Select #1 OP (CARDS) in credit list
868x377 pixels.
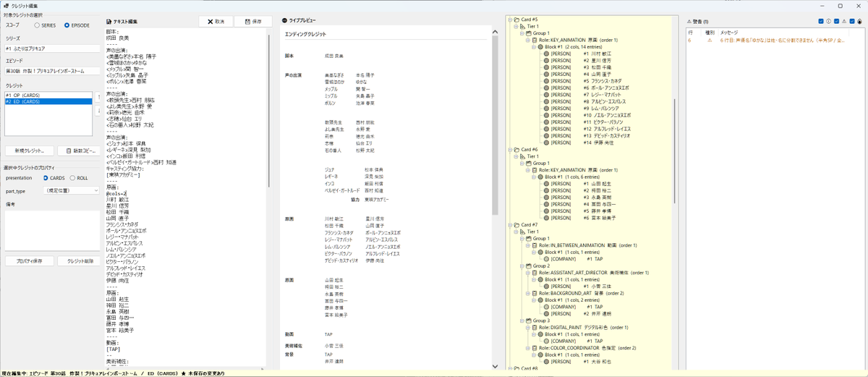[48, 95]
